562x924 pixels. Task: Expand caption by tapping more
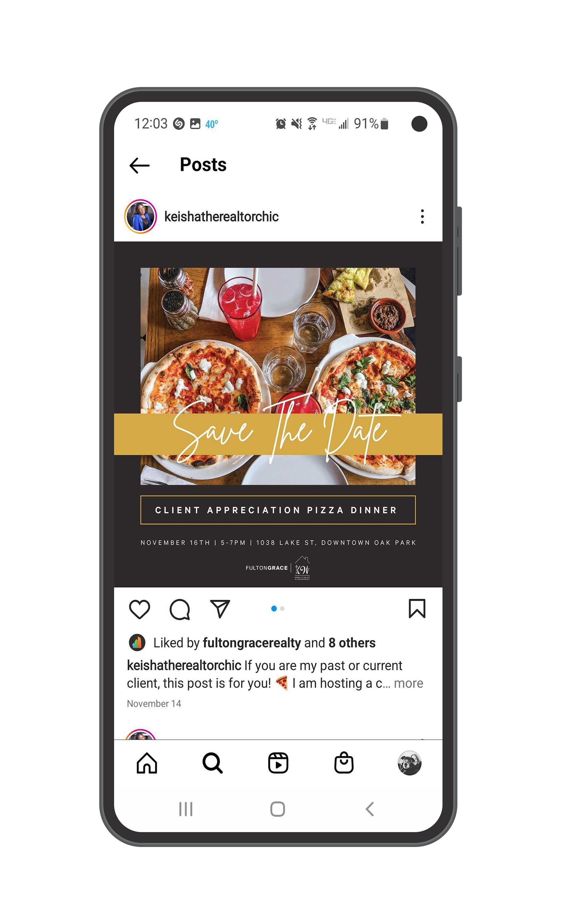click(x=408, y=684)
